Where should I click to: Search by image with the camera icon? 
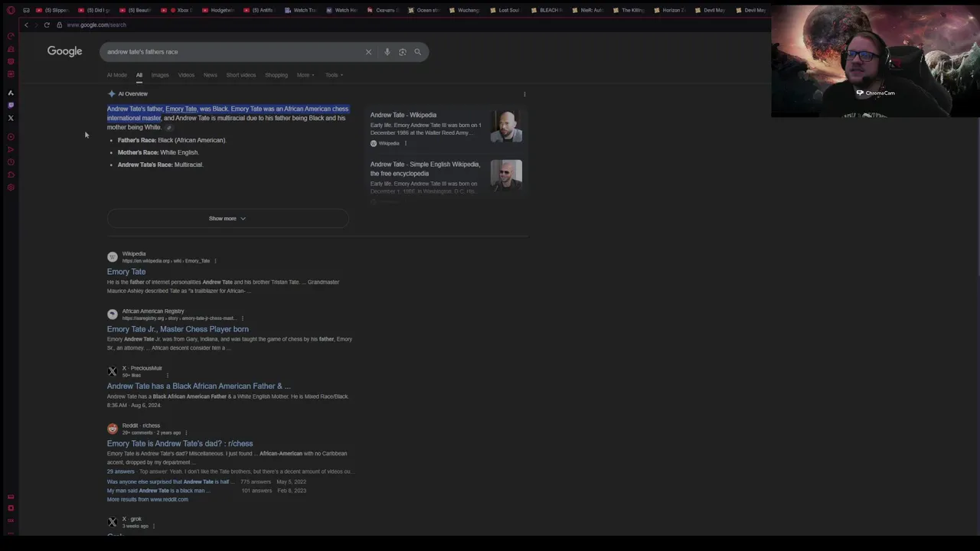[x=403, y=52]
